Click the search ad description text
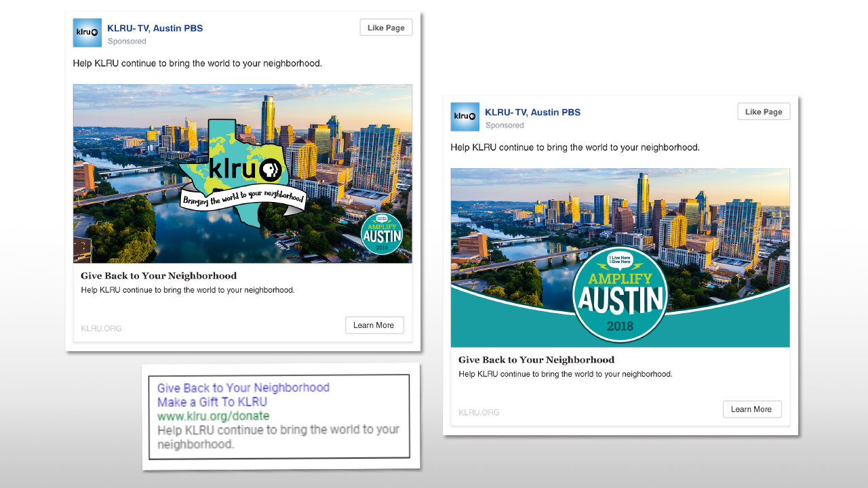Image resolution: width=868 pixels, height=488 pixels. click(279, 437)
